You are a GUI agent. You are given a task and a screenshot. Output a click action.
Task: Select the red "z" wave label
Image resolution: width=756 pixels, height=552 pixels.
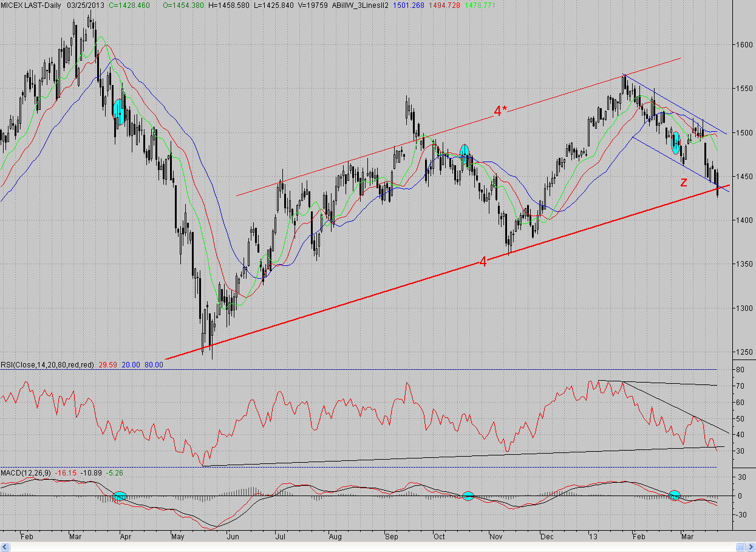(x=684, y=182)
